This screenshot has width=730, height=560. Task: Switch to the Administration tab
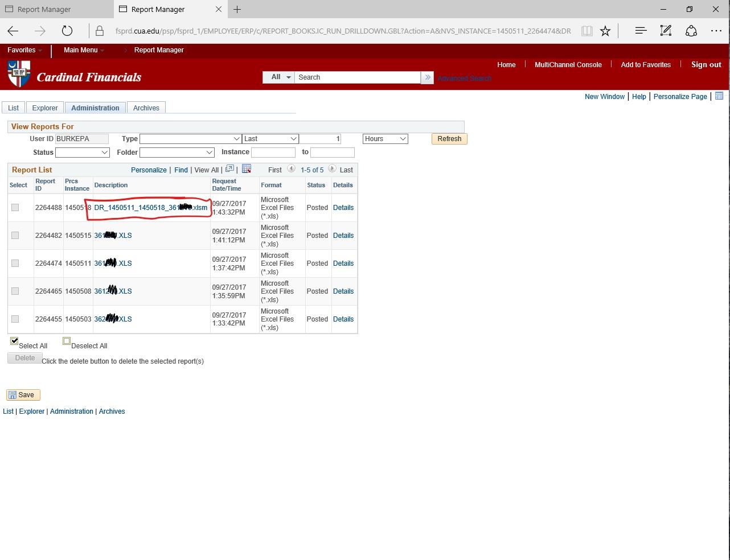[x=95, y=108]
